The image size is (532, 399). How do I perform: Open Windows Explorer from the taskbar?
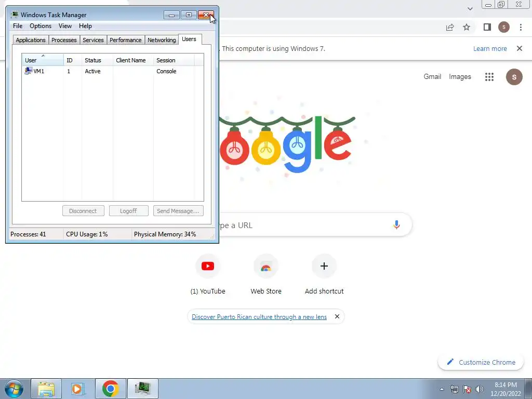tap(46, 389)
